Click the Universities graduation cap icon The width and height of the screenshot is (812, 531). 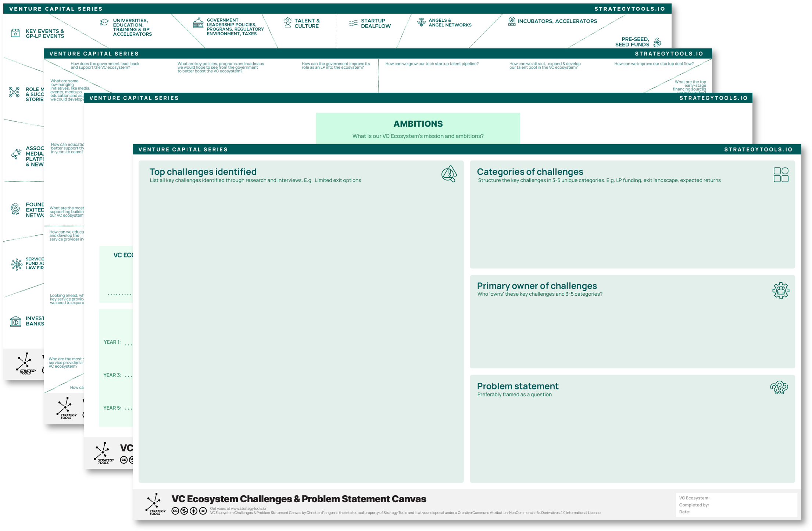point(104,22)
